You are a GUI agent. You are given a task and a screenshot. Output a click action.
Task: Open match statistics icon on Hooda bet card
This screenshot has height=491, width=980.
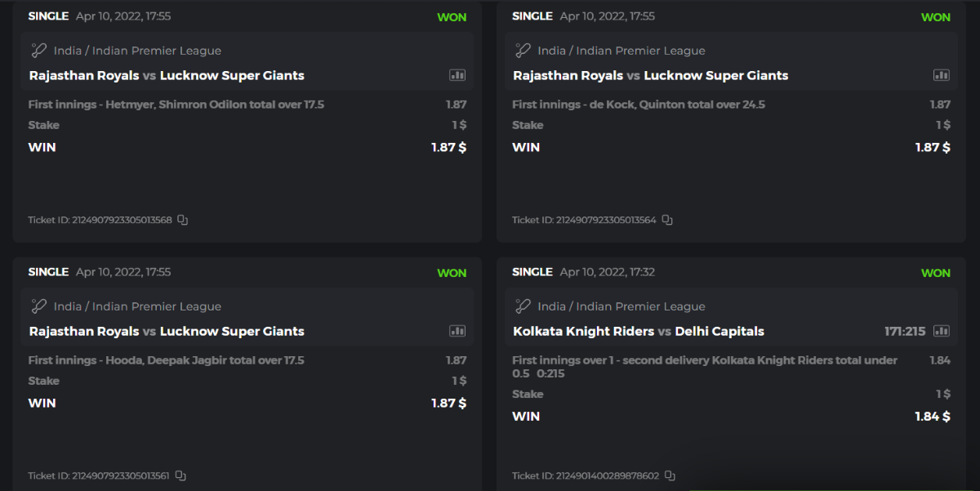pyautogui.click(x=457, y=331)
